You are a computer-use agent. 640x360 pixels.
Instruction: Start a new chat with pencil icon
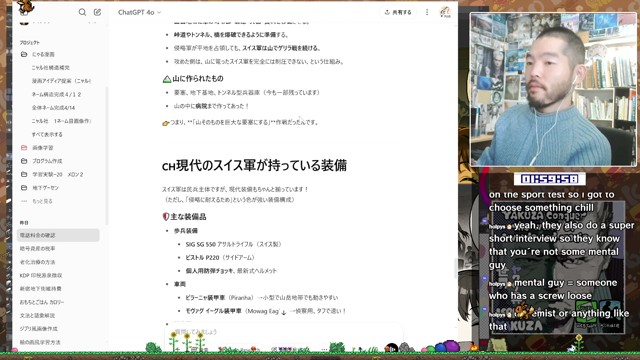coord(98,12)
